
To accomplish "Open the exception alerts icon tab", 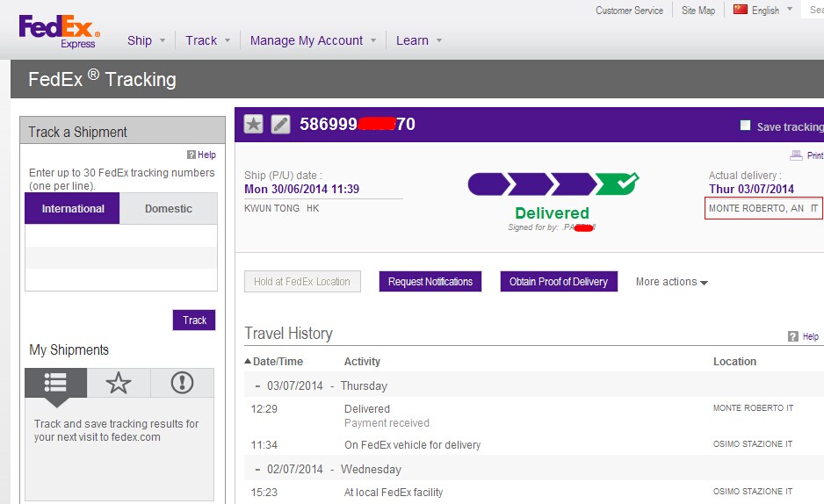I will tap(183, 383).
